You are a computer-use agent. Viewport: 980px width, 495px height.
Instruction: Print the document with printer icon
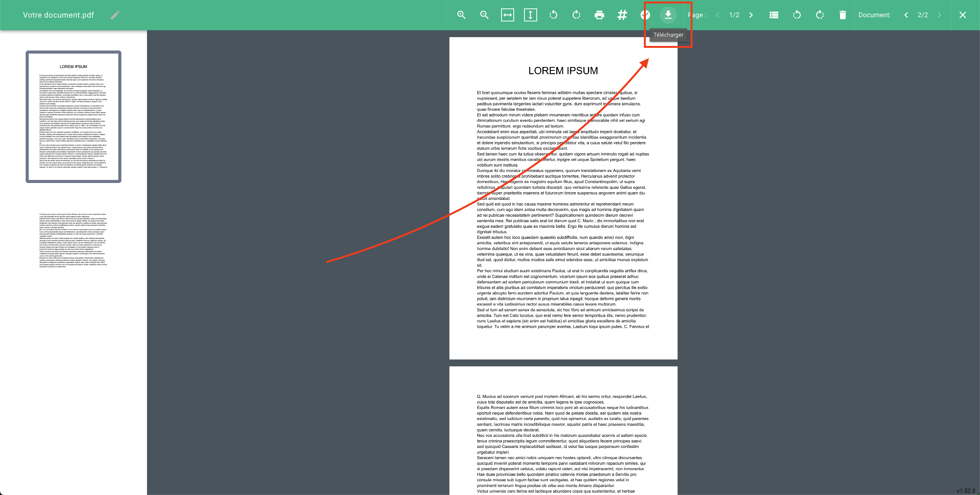click(599, 15)
